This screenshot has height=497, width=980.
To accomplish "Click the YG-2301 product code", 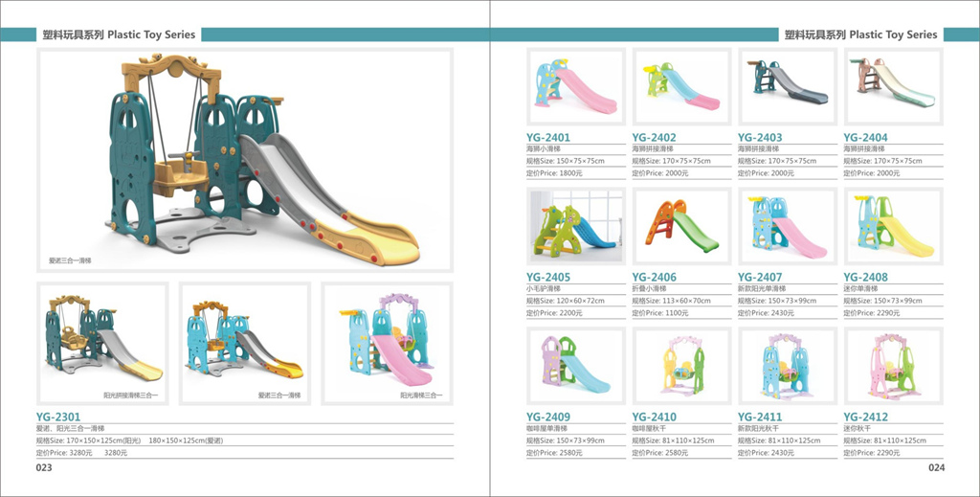I will pyautogui.click(x=58, y=417).
